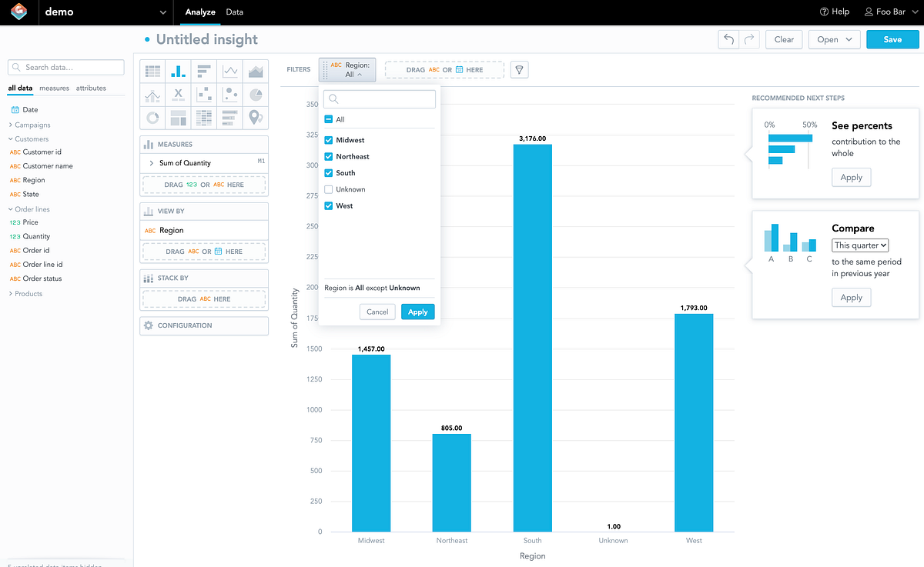924x567 pixels.
Task: Open the Data tab in the top navigation
Action: [x=234, y=12]
